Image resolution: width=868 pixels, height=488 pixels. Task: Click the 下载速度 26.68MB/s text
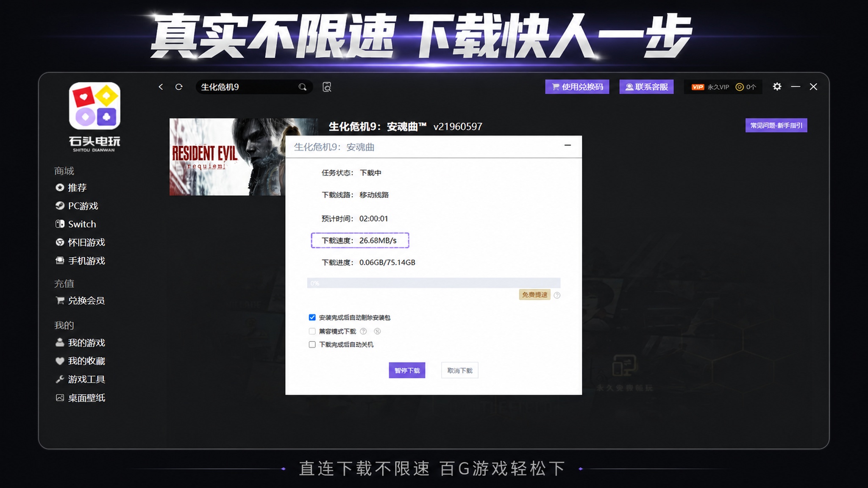click(359, 240)
